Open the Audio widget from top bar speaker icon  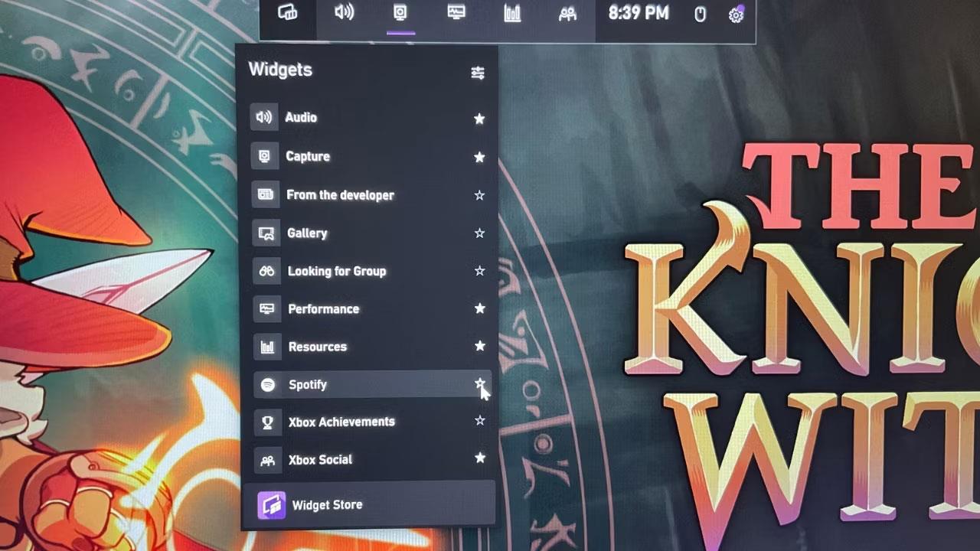345,13
